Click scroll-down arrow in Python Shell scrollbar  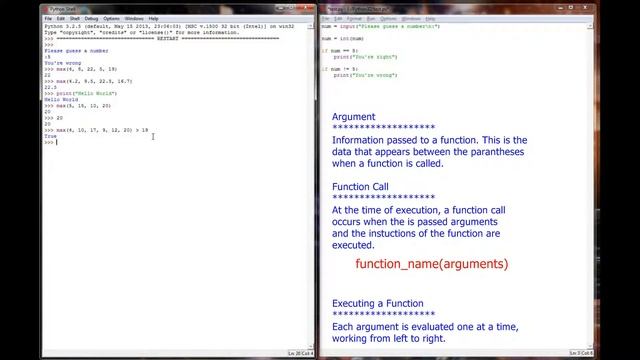pos(311,347)
